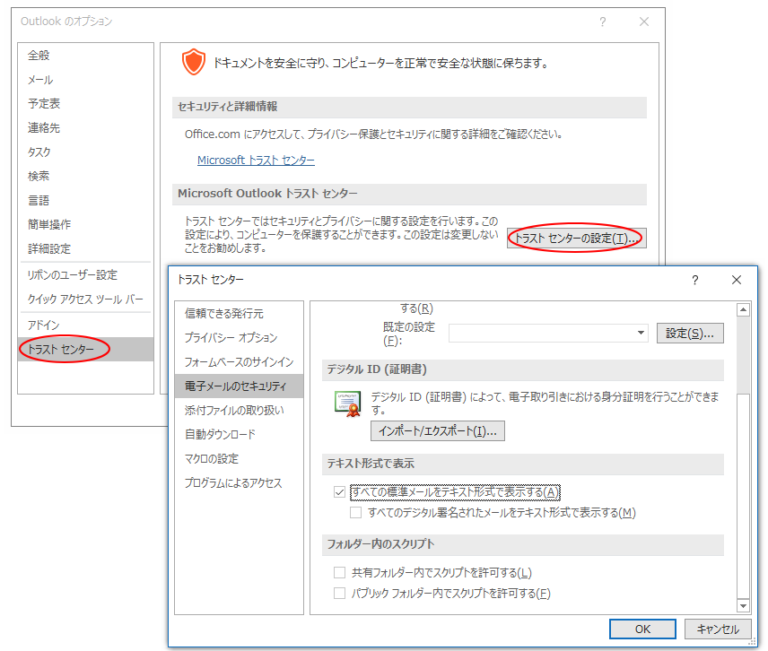This screenshot has height=651, width=768.
Task: Open 検索 category in Outlook options
Action: (x=39, y=176)
